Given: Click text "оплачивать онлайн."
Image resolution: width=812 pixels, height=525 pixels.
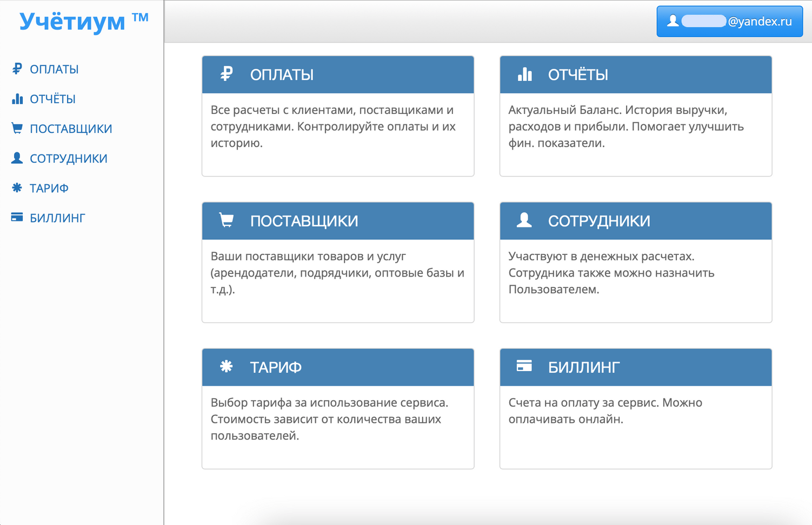Looking at the screenshot, I should point(566,420).
